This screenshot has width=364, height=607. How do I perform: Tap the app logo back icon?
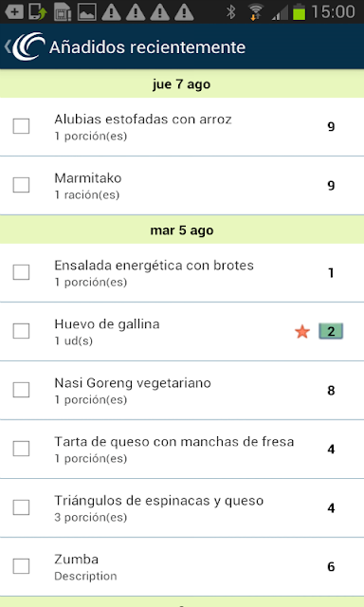pyautogui.click(x=28, y=46)
